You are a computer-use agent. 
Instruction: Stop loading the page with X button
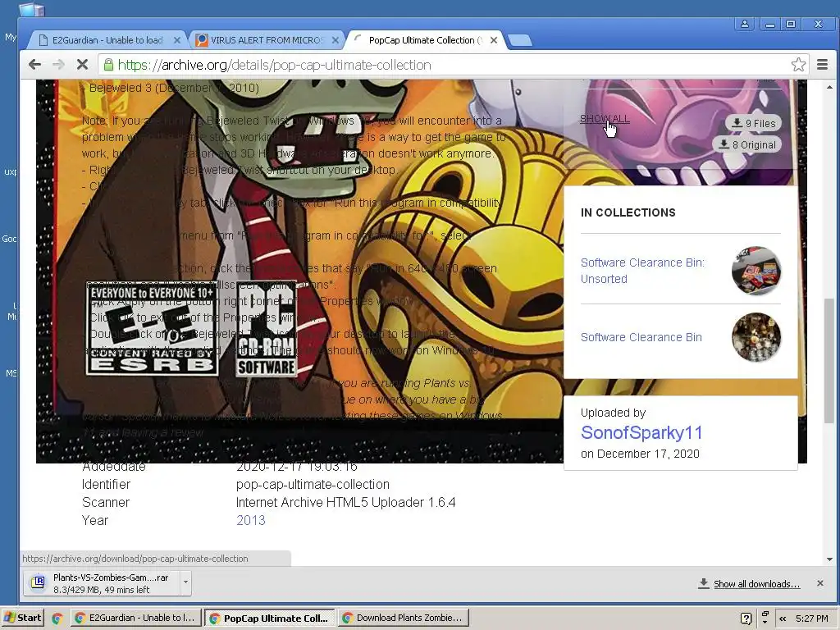point(82,65)
